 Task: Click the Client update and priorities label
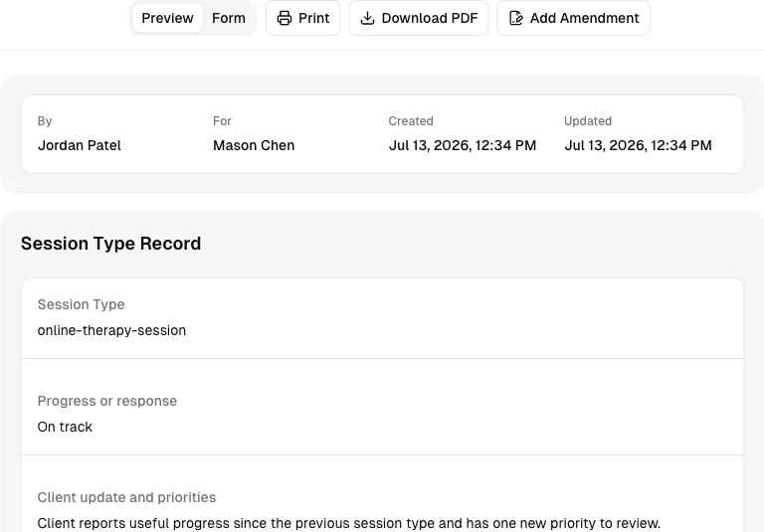126,497
